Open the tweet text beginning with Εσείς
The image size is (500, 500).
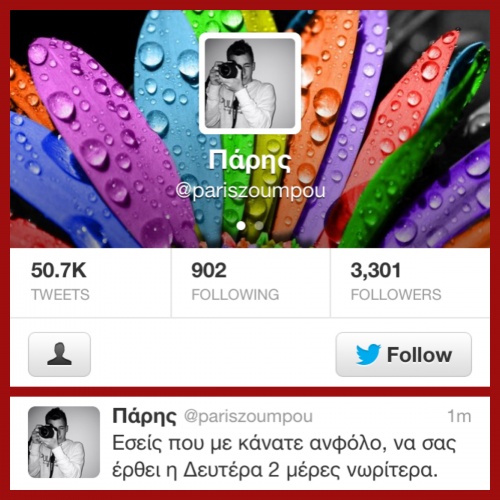284,457
